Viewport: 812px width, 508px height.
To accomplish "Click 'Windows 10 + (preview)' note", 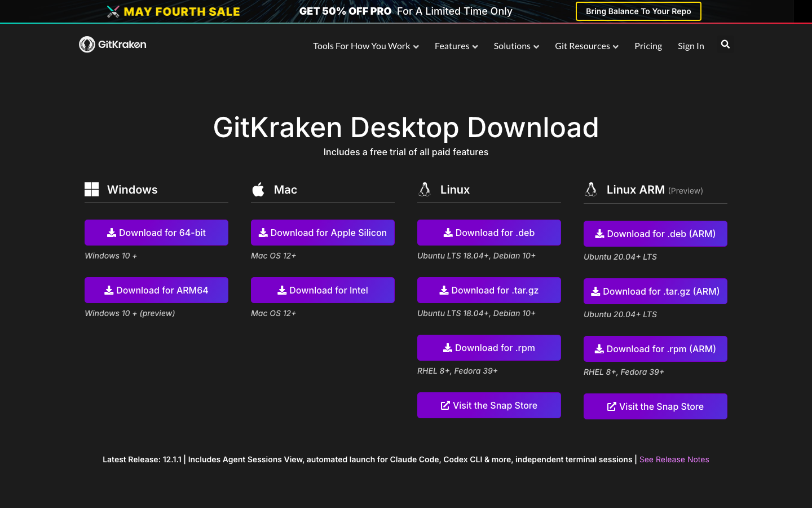I will click(x=130, y=313).
